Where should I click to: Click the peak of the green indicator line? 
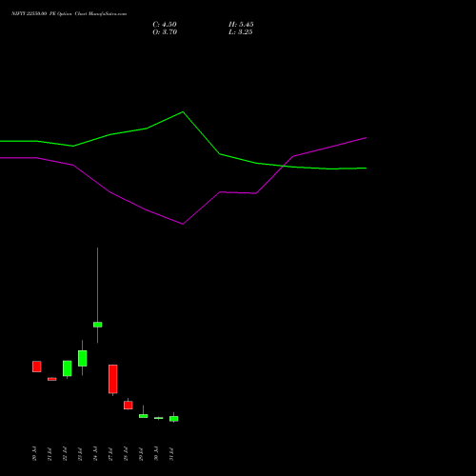coord(183,111)
